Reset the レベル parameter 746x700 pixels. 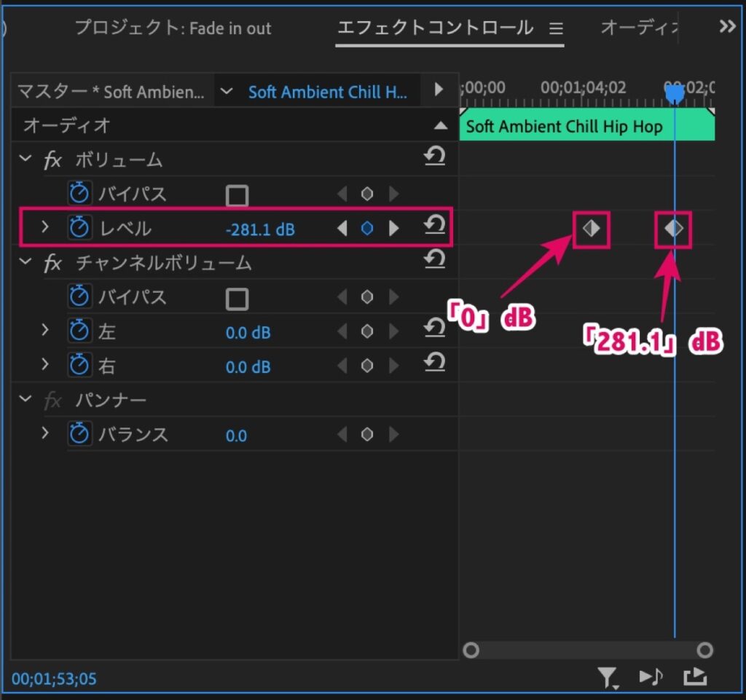434,224
